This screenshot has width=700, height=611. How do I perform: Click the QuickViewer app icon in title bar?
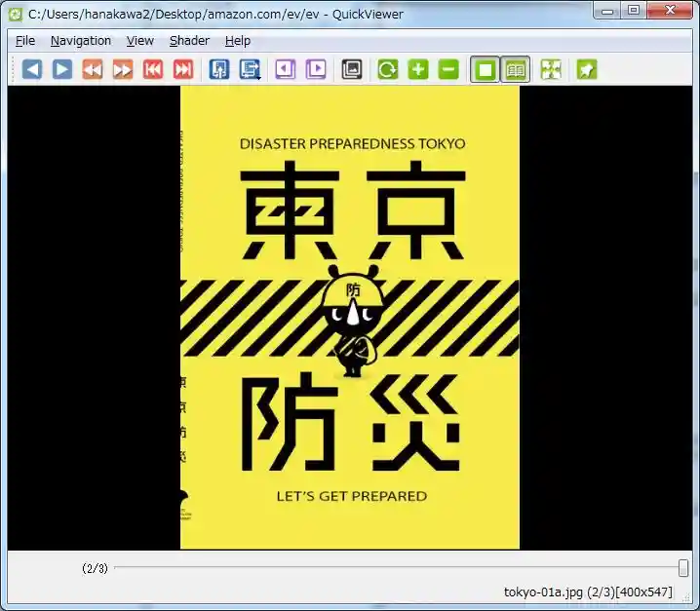point(16,15)
